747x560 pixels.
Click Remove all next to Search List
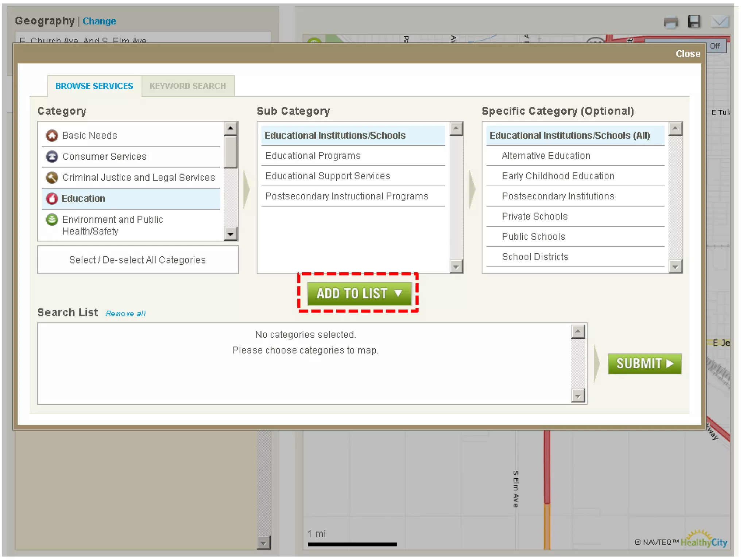pyautogui.click(x=125, y=314)
